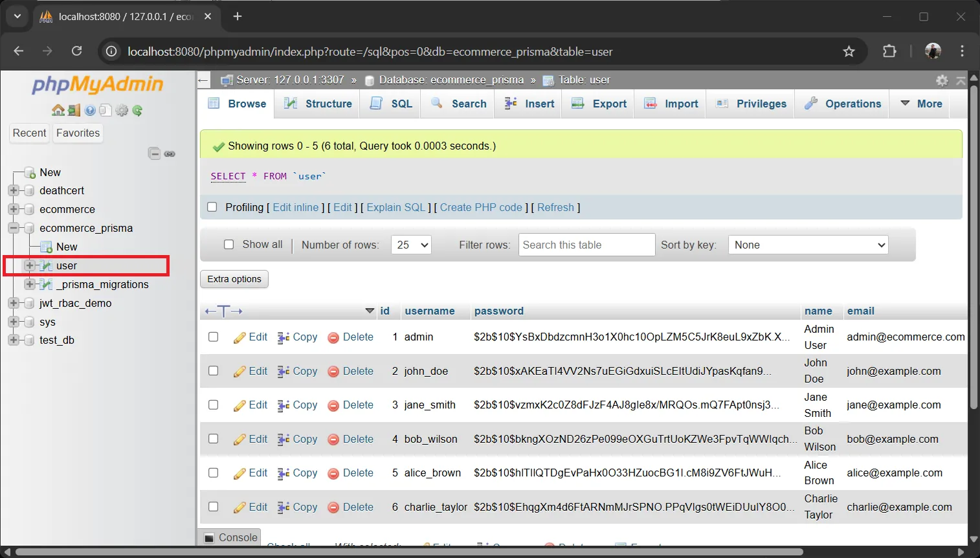Open the Chrome profile avatar

[933, 51]
